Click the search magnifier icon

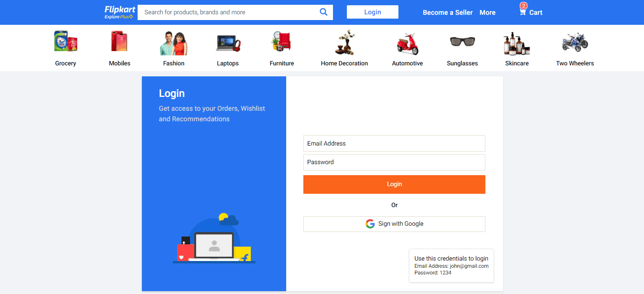(323, 12)
